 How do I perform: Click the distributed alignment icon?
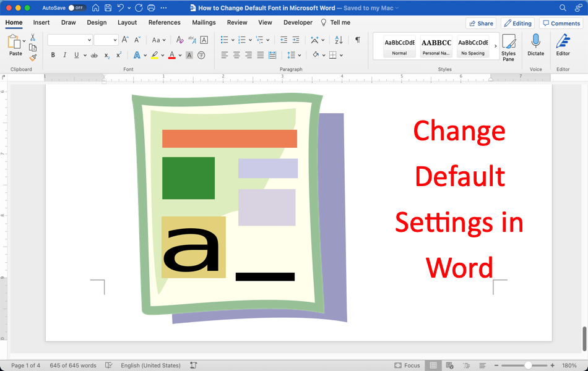point(272,56)
